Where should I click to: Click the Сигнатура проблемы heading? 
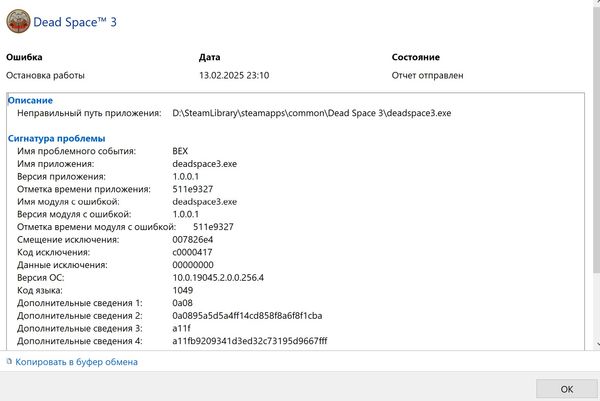57,139
